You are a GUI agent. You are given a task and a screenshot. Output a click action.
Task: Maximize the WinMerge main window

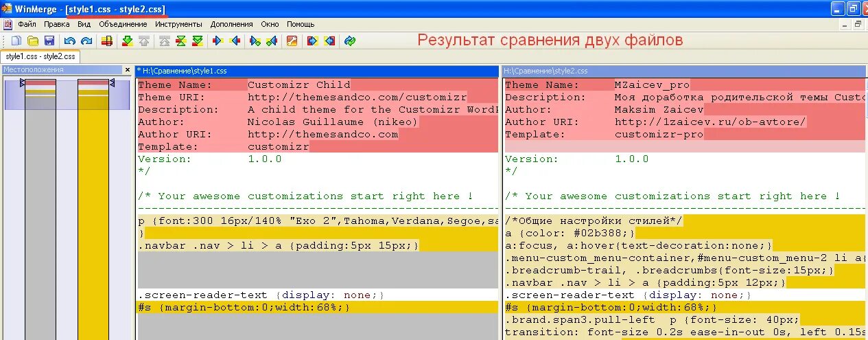854,8
